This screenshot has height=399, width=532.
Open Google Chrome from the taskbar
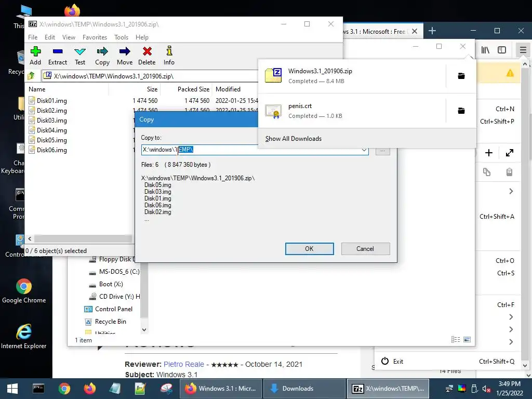pos(64,389)
